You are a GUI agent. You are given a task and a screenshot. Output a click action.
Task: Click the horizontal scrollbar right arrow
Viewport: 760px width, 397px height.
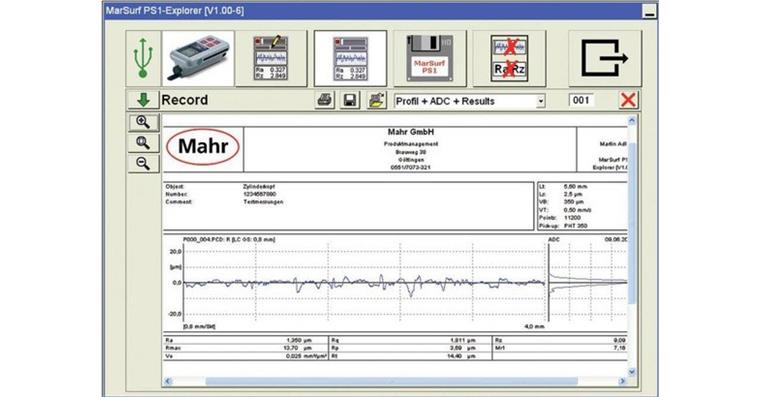point(623,381)
